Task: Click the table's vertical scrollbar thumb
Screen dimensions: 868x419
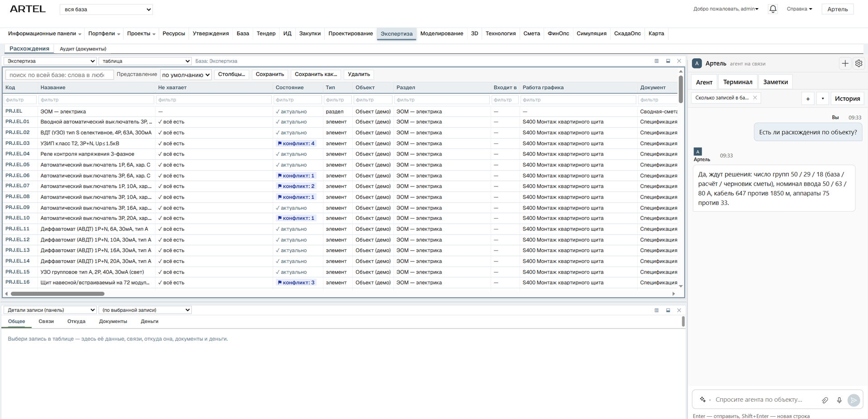Action: [x=681, y=89]
